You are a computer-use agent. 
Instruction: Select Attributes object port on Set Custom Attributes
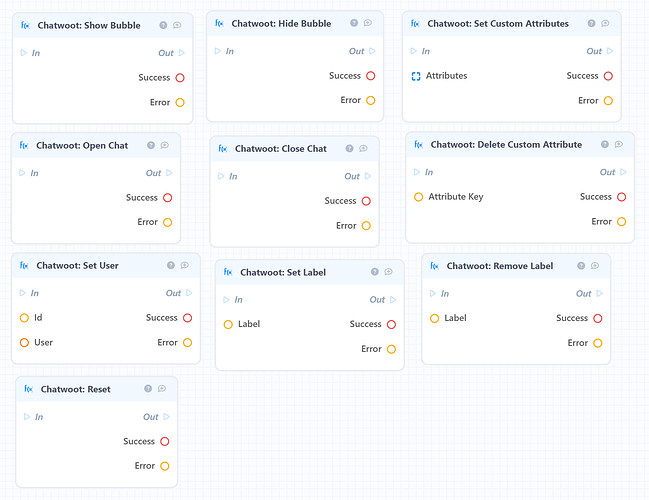(416, 76)
